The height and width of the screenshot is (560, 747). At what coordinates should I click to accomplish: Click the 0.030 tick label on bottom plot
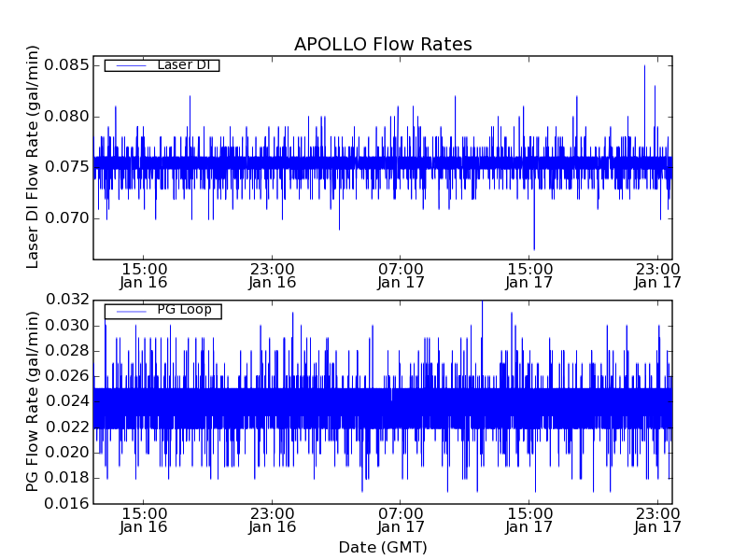click(67, 326)
